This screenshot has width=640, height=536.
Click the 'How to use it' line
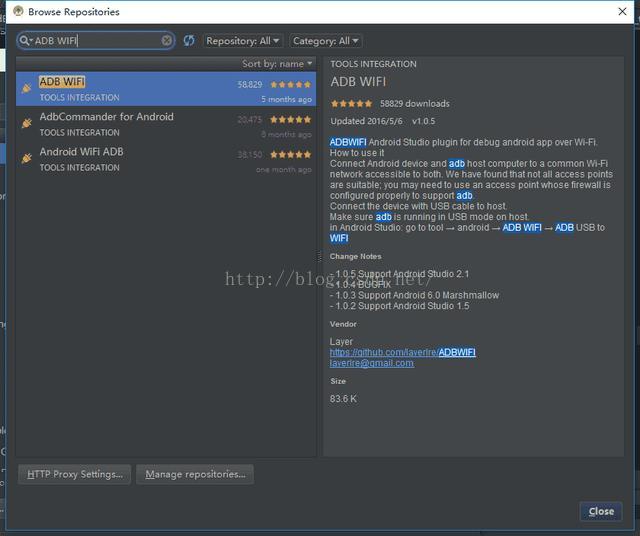[x=357, y=153]
